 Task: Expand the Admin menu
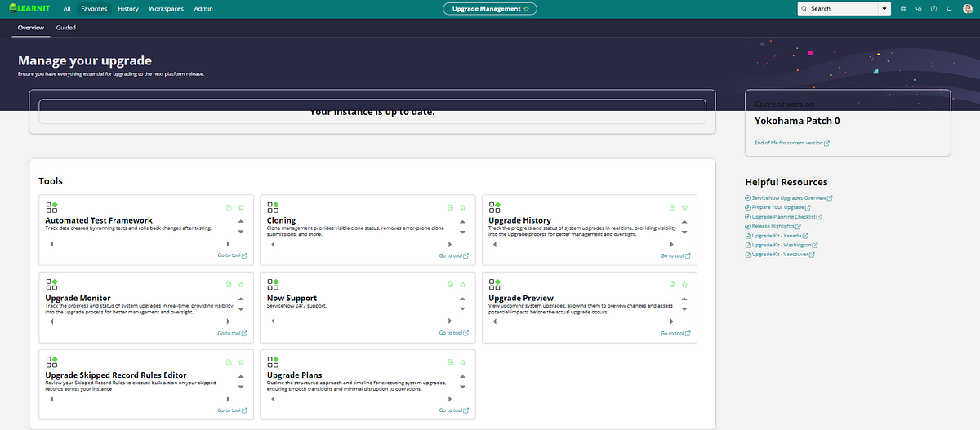(203, 9)
